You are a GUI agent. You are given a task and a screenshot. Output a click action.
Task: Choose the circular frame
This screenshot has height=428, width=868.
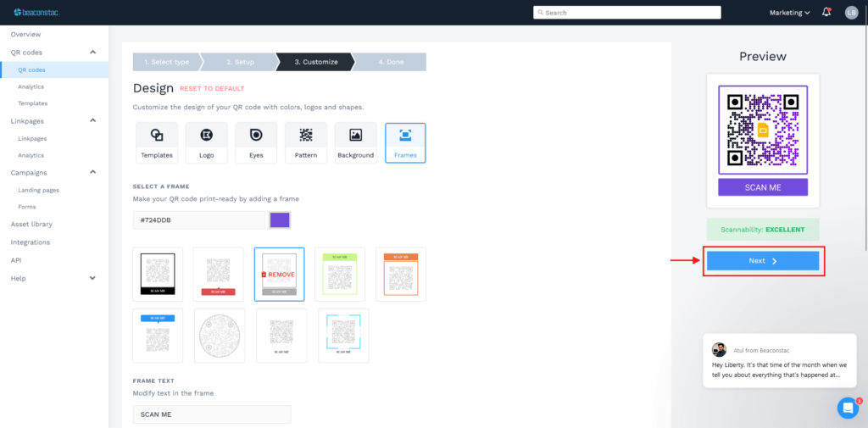click(220, 336)
